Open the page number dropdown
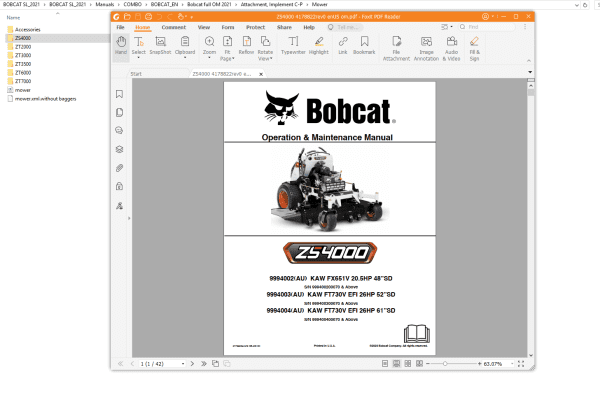 coord(183,364)
